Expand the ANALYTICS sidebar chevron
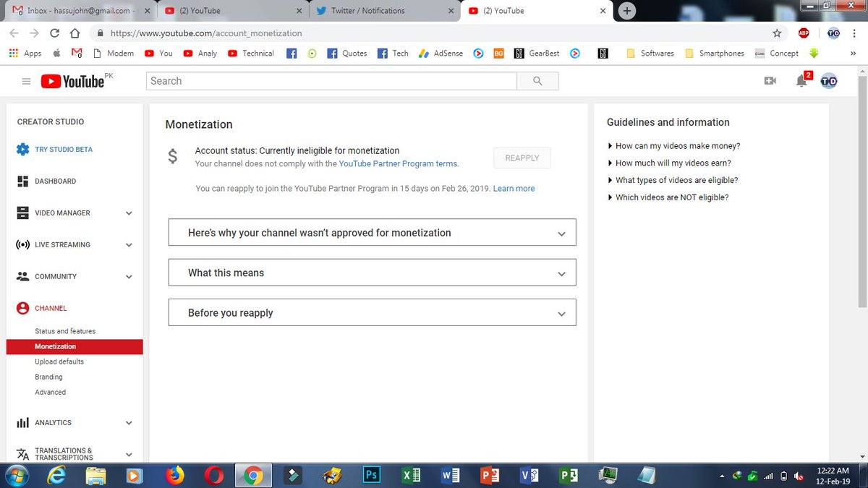The width and height of the screenshot is (868, 488). pyautogui.click(x=129, y=423)
